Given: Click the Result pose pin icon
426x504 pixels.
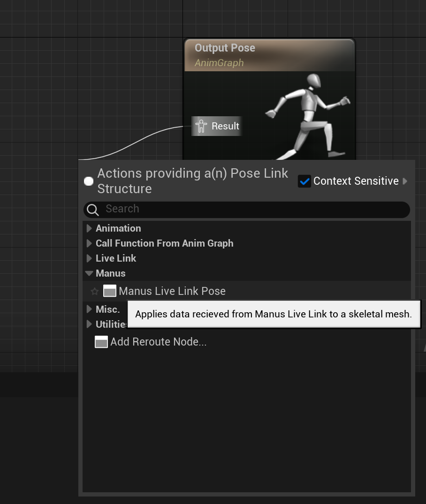Looking at the screenshot, I should [x=201, y=126].
